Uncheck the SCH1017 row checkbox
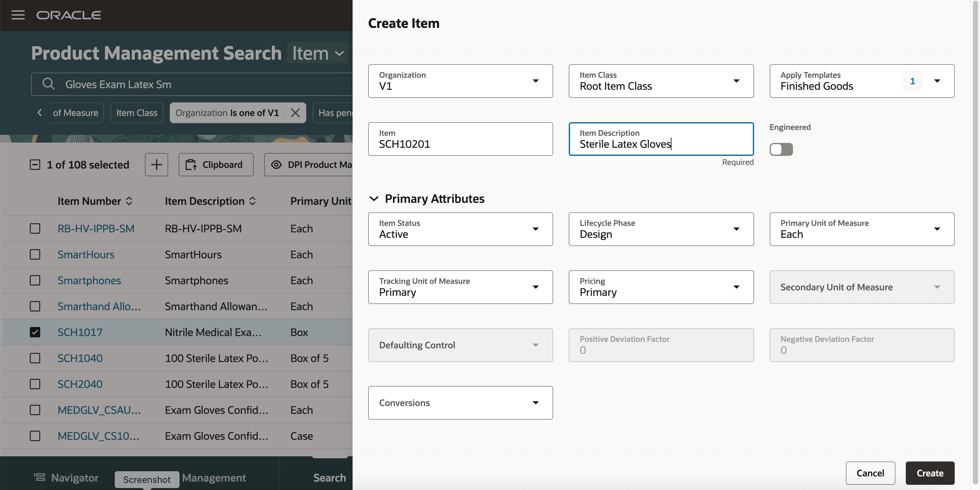 tap(35, 332)
